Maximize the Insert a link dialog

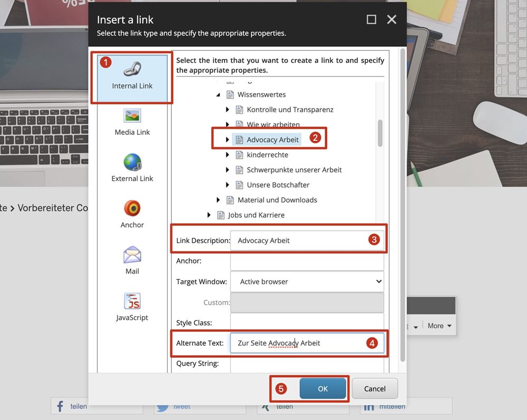(x=372, y=19)
